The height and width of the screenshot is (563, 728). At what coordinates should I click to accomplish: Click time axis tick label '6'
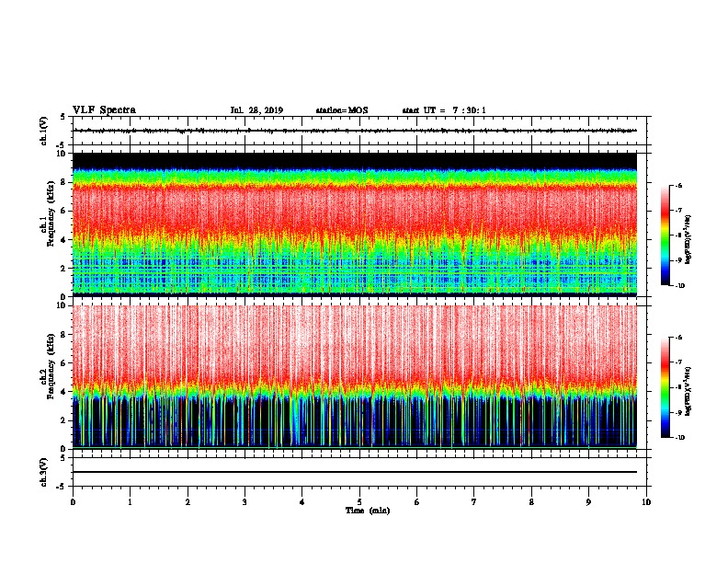[417, 502]
